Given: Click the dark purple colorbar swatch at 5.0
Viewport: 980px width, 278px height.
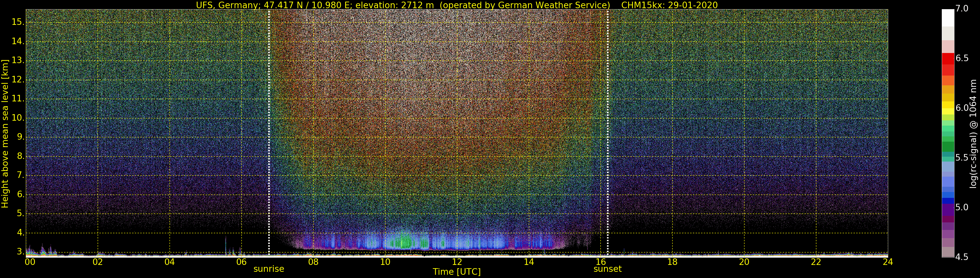Looking at the screenshot, I should coord(948,210).
